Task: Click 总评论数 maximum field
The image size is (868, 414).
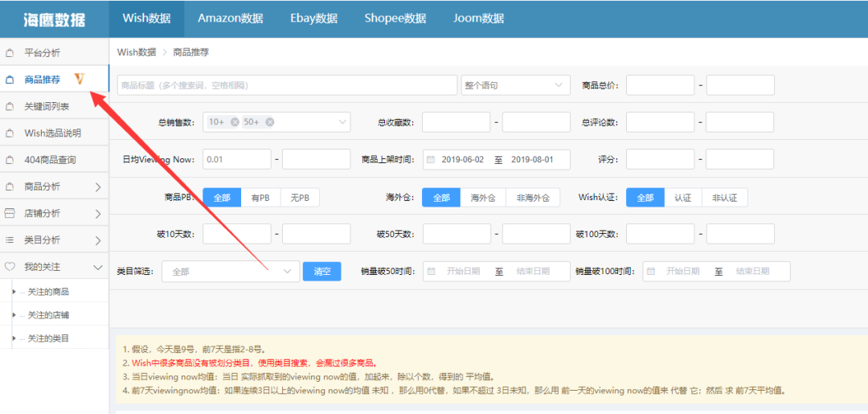Action: (739, 121)
